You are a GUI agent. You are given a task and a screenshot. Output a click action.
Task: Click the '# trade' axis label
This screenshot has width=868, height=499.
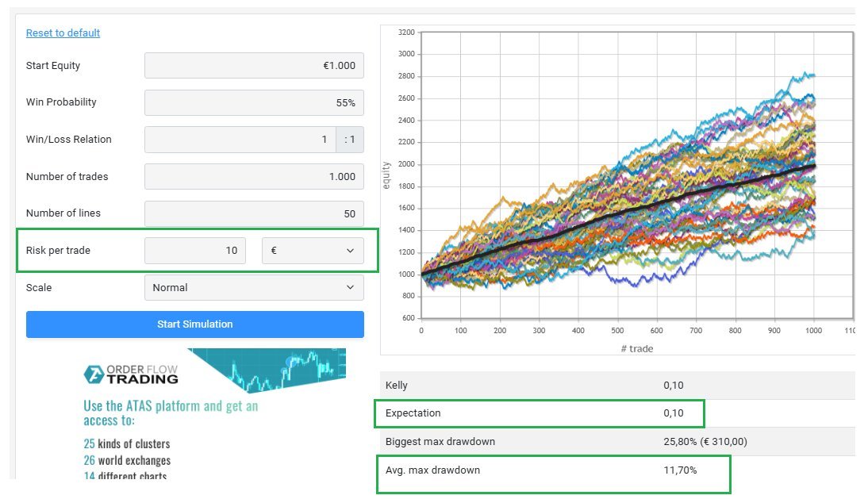(636, 348)
